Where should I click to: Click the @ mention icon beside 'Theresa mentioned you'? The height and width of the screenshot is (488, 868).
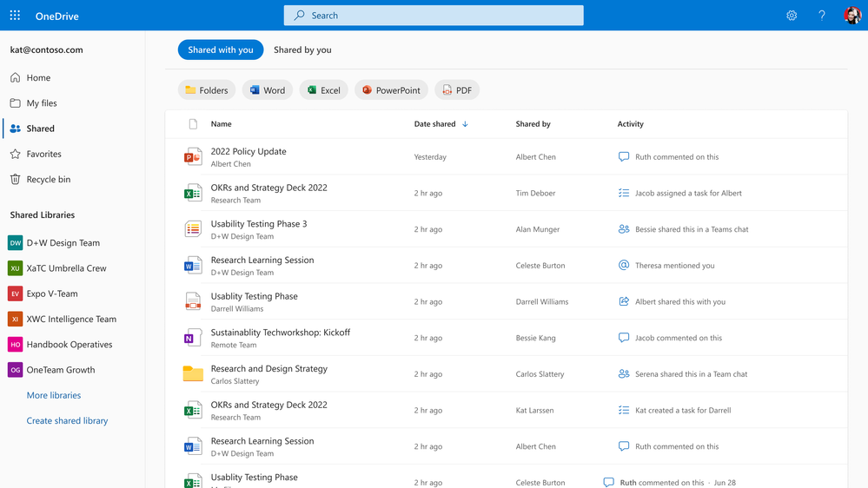[623, 265]
